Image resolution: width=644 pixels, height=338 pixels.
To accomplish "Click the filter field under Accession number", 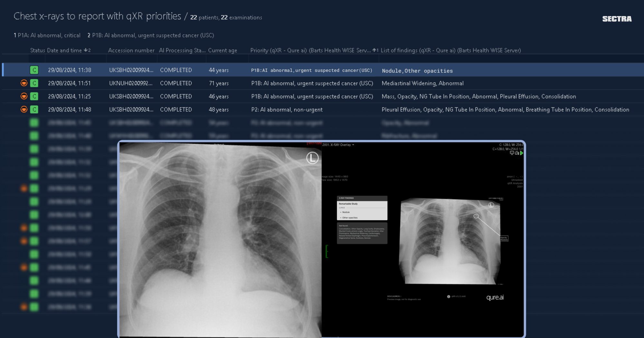I will pos(131,58).
